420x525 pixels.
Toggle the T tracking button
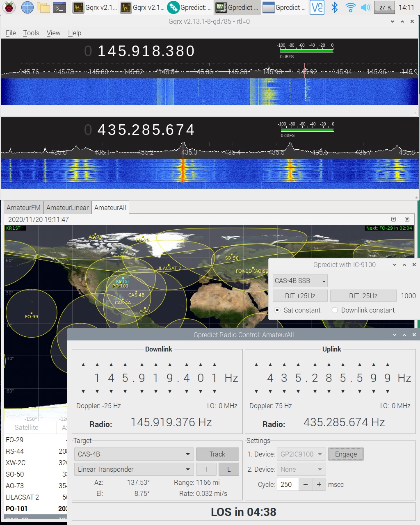pyautogui.click(x=206, y=469)
